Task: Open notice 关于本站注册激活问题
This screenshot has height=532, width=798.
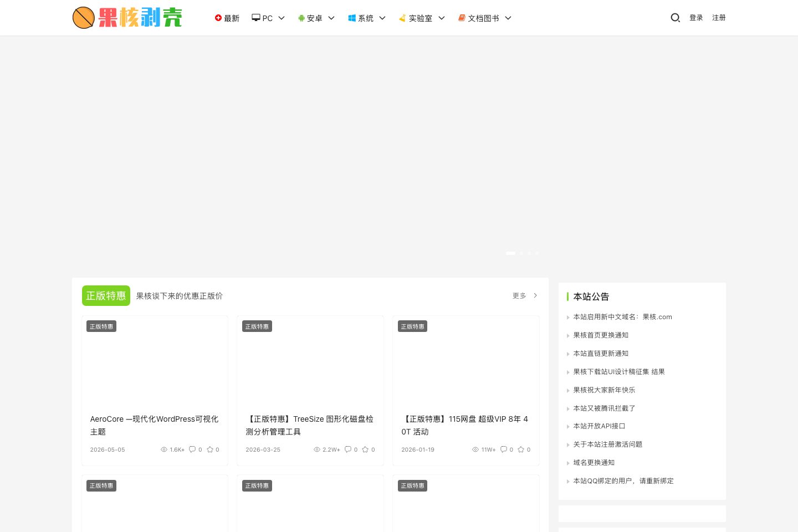Action: 608,444
